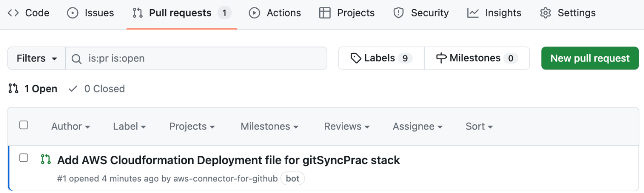Click the Insights graph icon
Viewport: 644px width, 193px height.
pos(473,13)
